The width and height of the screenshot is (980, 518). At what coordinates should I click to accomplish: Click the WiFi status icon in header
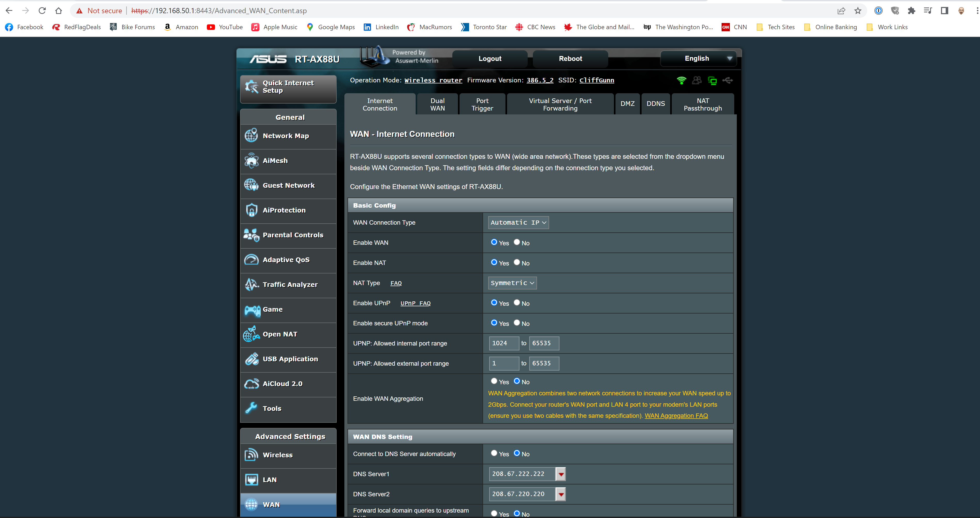click(681, 80)
